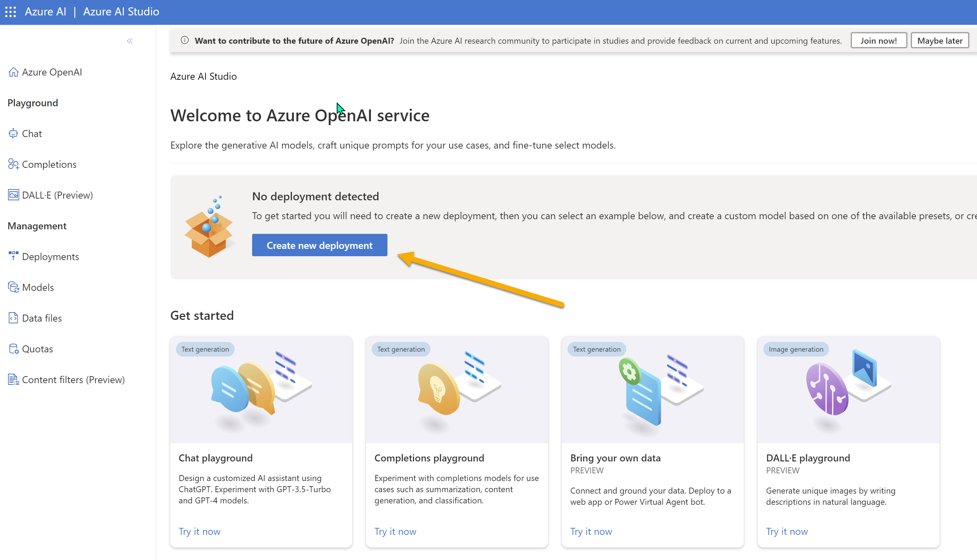Collapse the left navigation sidebar
Image resolution: width=977 pixels, height=560 pixels.
(x=130, y=41)
